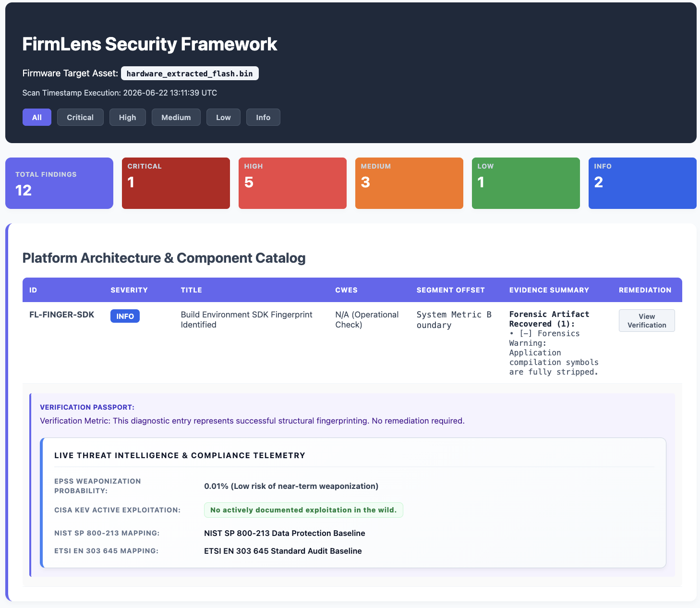
Task: Click the EPSS 0.01% probability value
Action: [x=291, y=486]
